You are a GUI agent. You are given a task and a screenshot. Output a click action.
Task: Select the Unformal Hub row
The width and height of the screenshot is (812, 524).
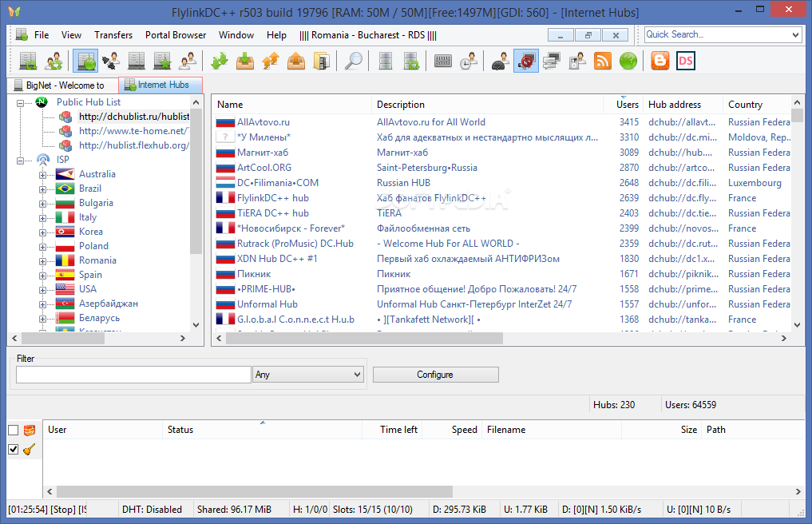502,304
